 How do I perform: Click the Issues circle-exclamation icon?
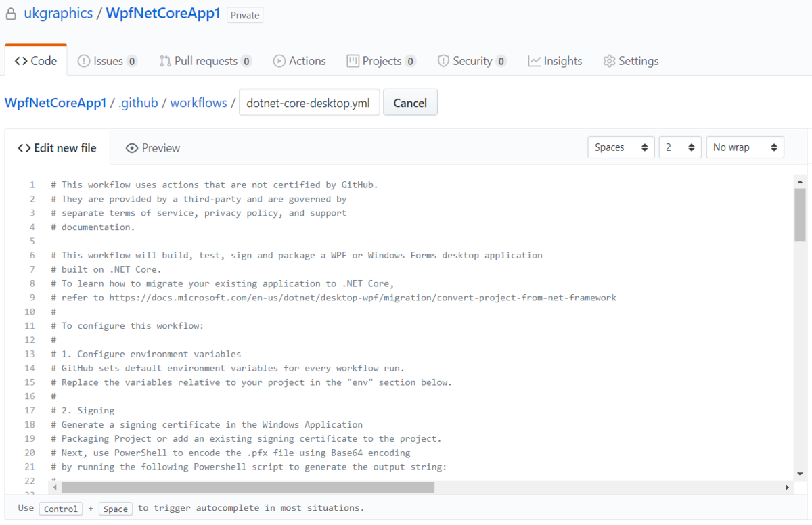pyautogui.click(x=84, y=61)
